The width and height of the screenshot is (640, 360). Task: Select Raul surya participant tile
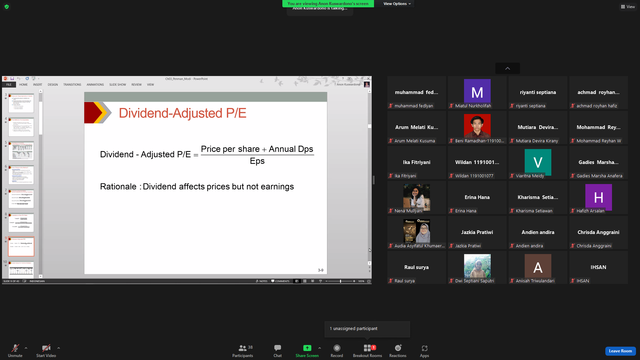click(417, 267)
